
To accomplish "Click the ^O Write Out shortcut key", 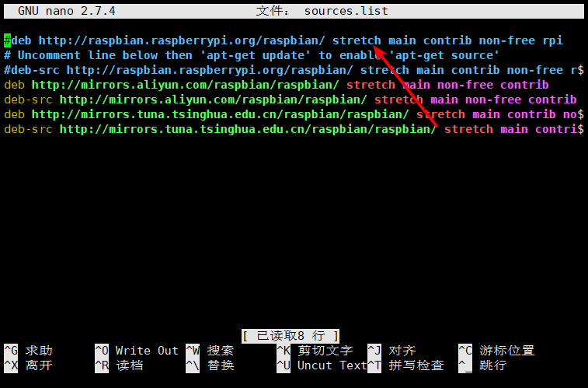I will pos(102,351).
